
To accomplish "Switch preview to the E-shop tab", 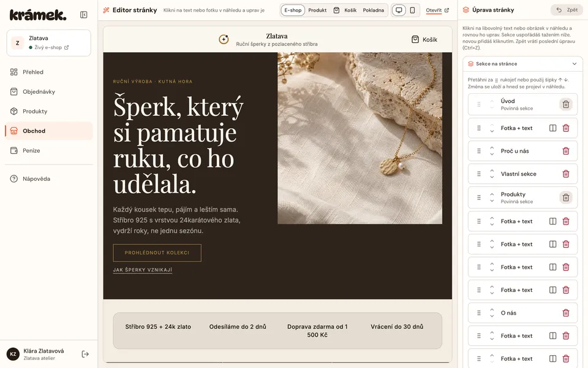I will tap(293, 10).
